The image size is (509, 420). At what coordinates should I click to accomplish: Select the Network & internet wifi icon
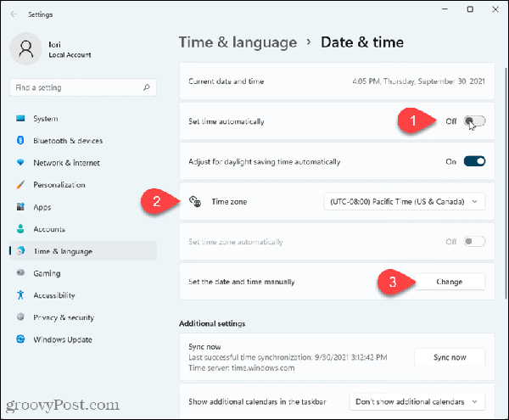(20, 163)
